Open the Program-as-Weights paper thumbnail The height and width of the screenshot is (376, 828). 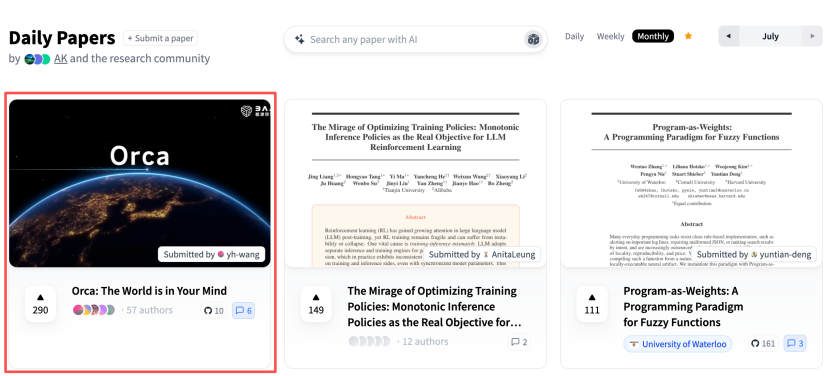point(691,183)
